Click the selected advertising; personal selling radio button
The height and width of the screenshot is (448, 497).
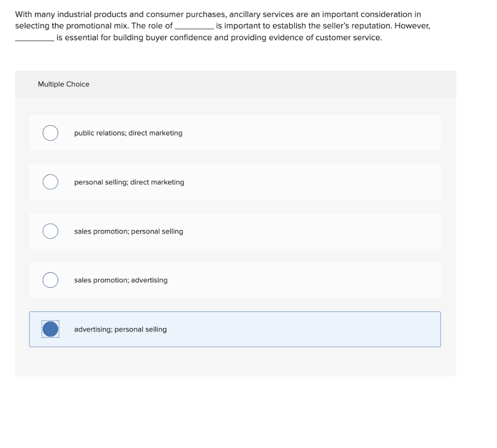click(x=50, y=329)
